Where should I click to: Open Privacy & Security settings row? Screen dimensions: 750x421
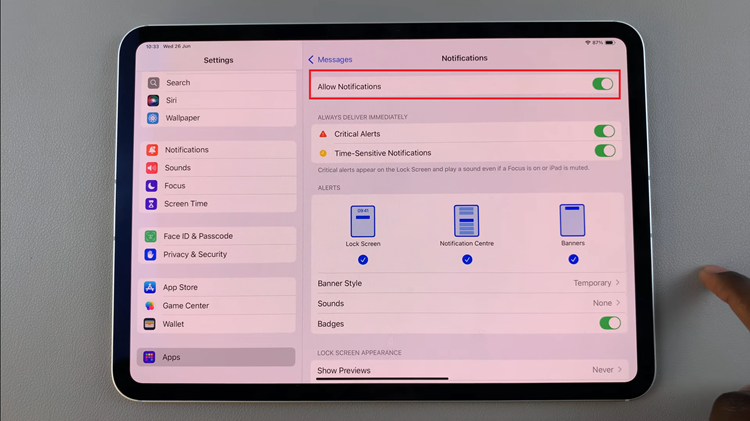point(218,255)
